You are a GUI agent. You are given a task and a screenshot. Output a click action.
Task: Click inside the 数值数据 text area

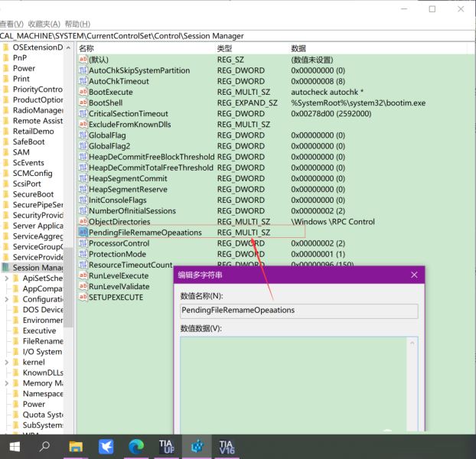(x=293, y=384)
